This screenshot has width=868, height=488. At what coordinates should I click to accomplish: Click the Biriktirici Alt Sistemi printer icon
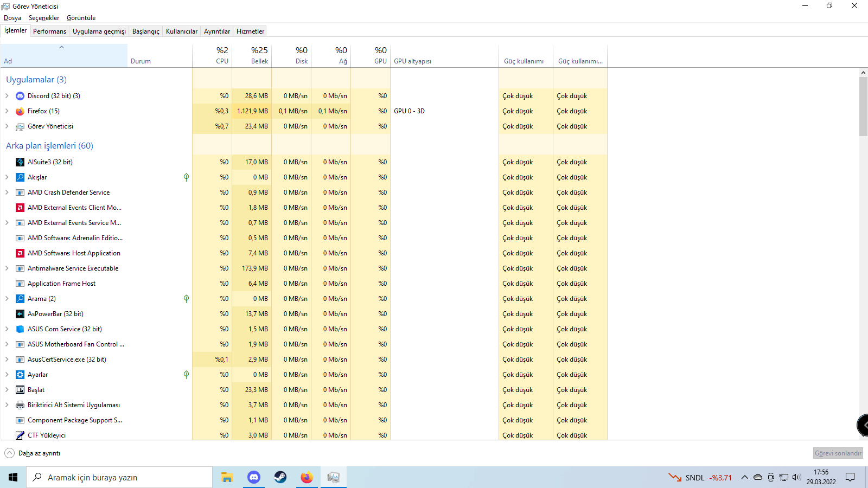(x=20, y=405)
